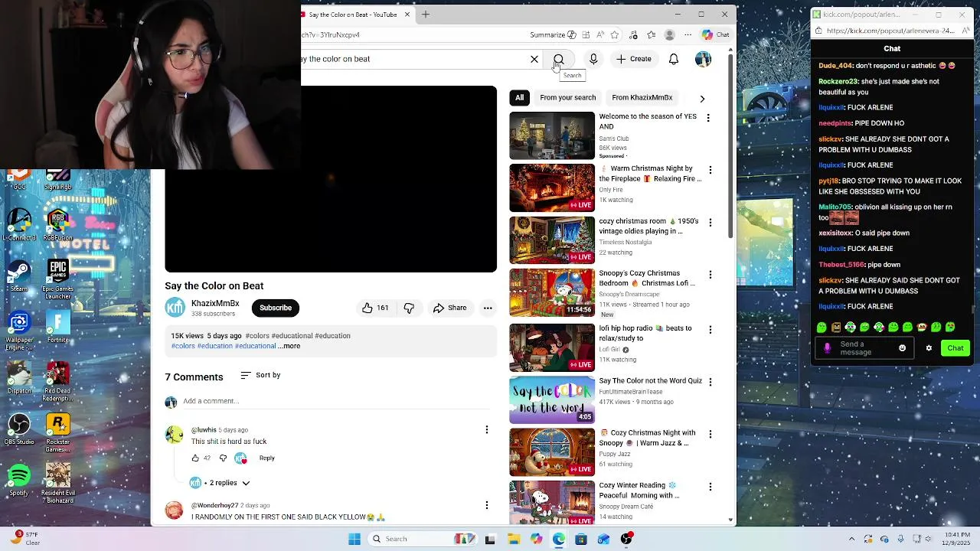Open options for Sam's Club sponsored video
The width and height of the screenshot is (980, 551).
click(x=708, y=118)
